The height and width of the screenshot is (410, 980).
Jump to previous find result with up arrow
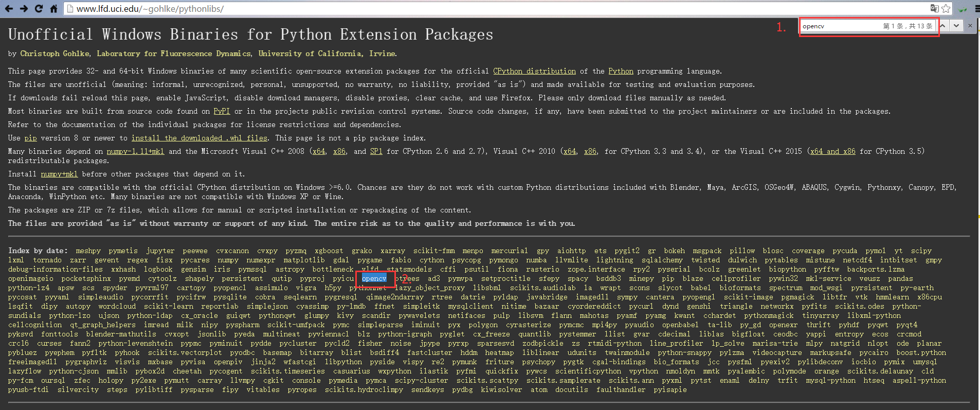944,25
